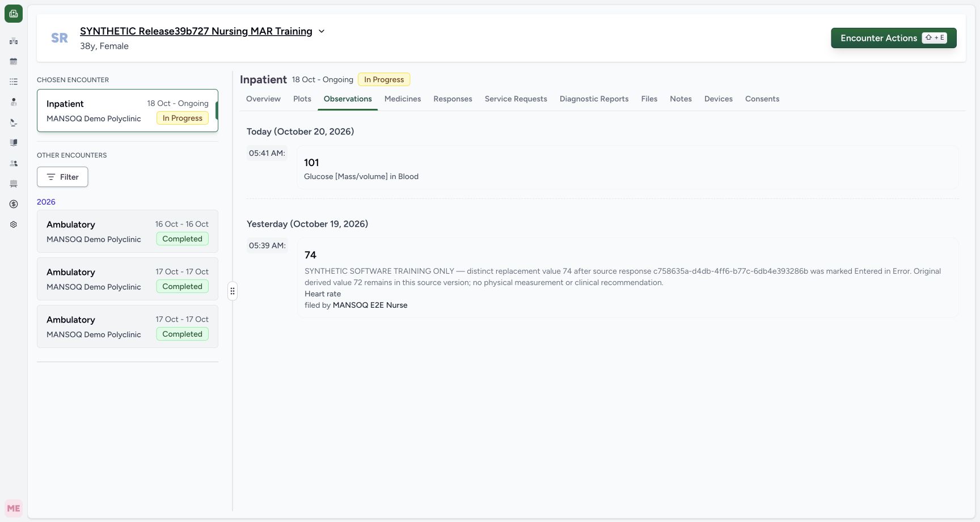Open the Ambulatory 16 Oct encounter card
This screenshot has width=980, height=522.
coord(128,231)
